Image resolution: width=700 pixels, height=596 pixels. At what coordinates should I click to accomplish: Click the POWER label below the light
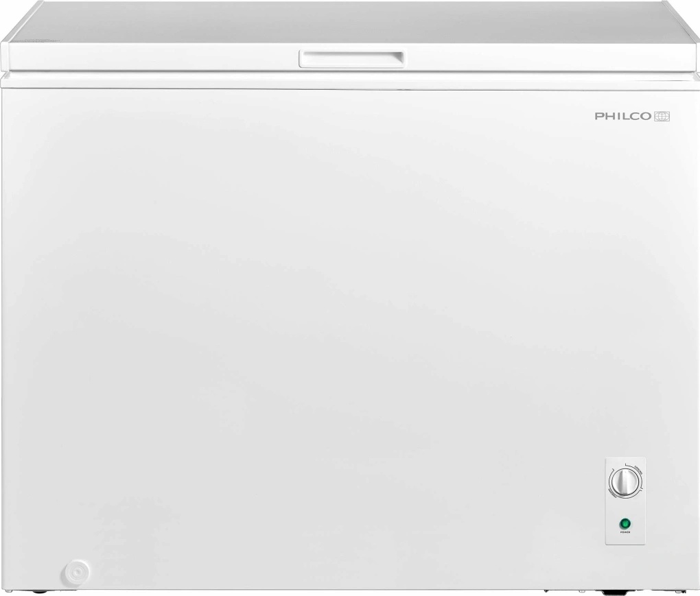coord(625,532)
